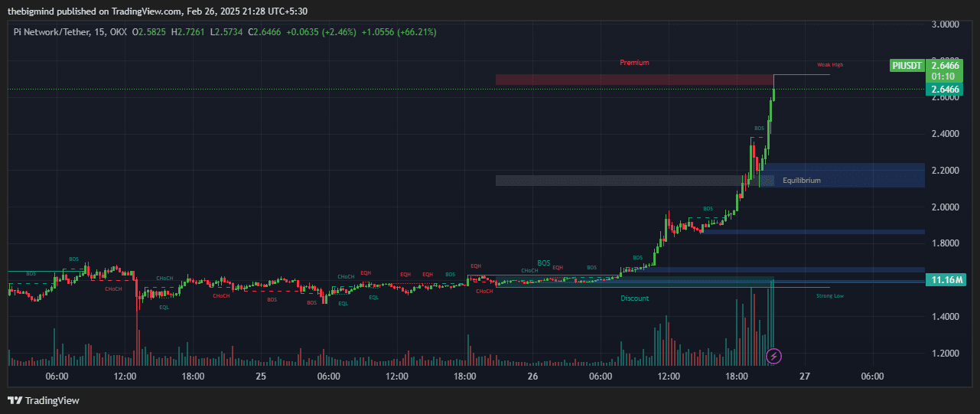Click the 1.4000 price axis label
The height and width of the screenshot is (414, 980).
coord(945,317)
